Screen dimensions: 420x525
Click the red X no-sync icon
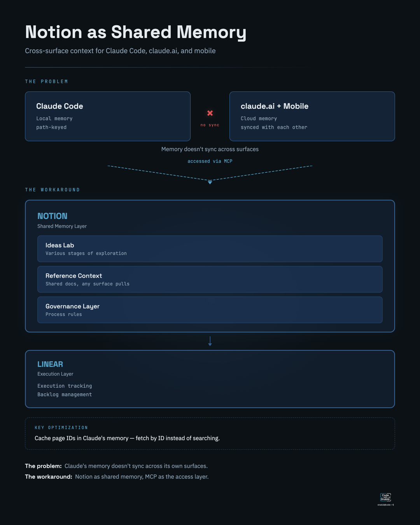click(210, 113)
